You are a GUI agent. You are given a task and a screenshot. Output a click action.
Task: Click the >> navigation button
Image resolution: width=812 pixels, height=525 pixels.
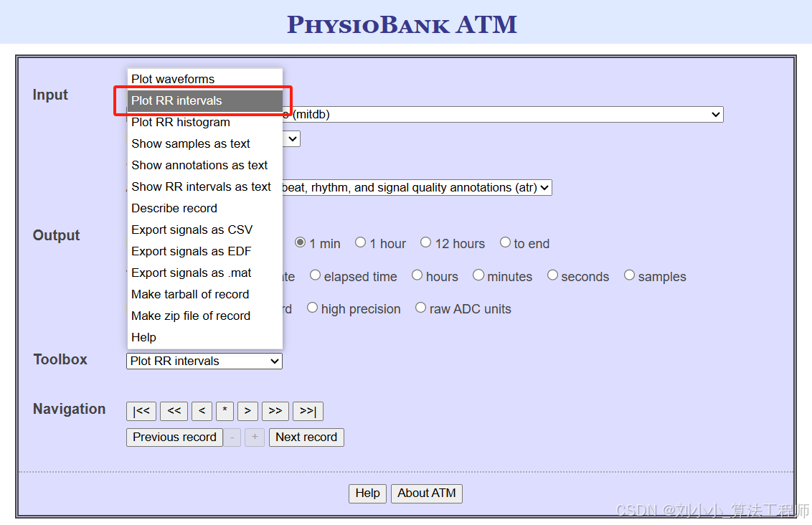275,411
